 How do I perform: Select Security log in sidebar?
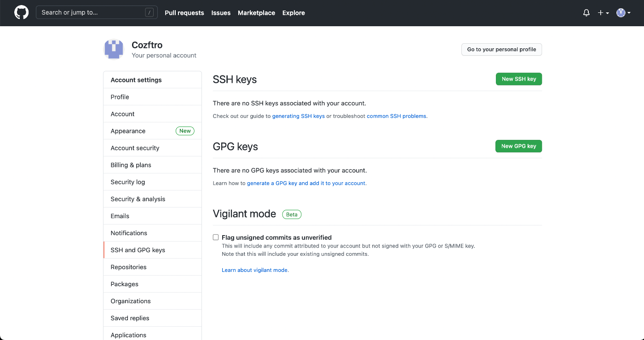pyautogui.click(x=153, y=182)
